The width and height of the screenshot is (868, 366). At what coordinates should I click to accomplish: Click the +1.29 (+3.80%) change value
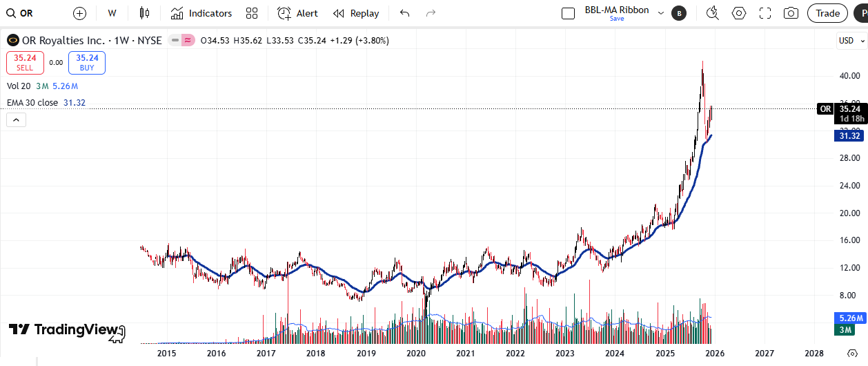coord(359,41)
